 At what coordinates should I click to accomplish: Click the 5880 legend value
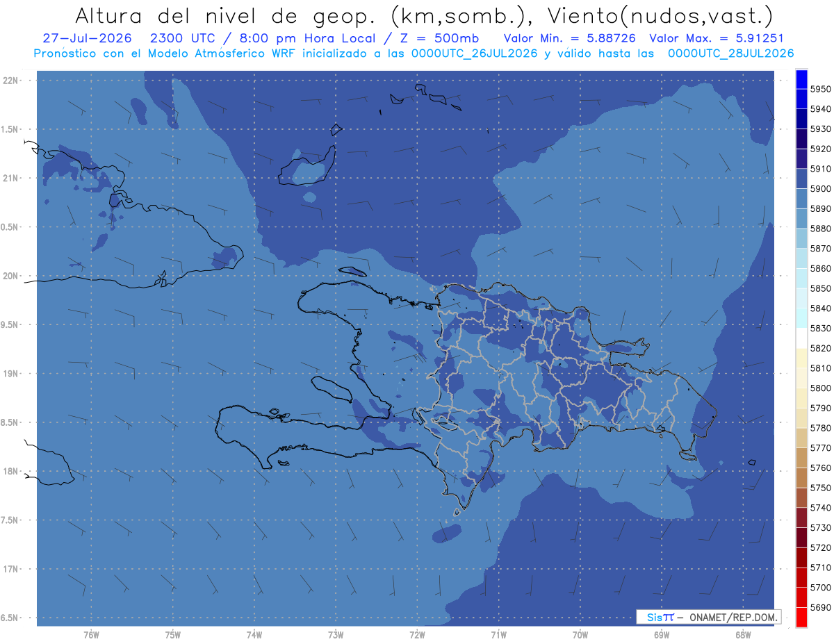820,229
